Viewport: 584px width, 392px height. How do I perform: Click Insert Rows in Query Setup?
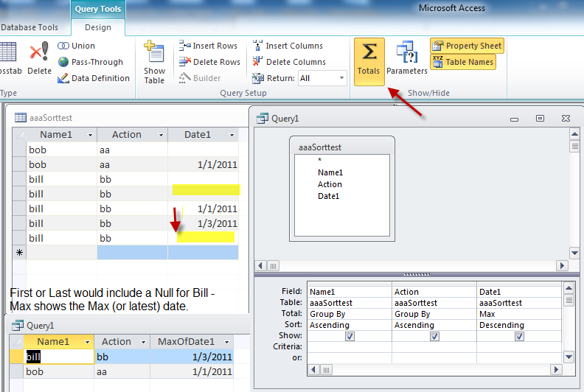point(208,46)
